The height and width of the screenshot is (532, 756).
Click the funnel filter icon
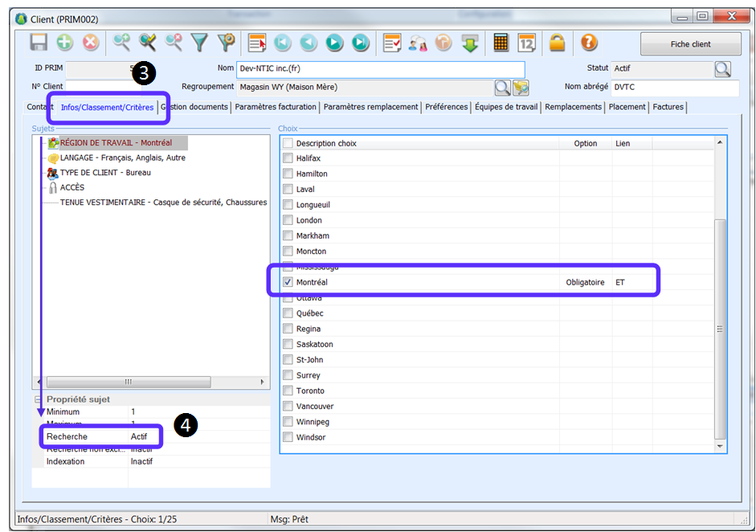(x=198, y=43)
